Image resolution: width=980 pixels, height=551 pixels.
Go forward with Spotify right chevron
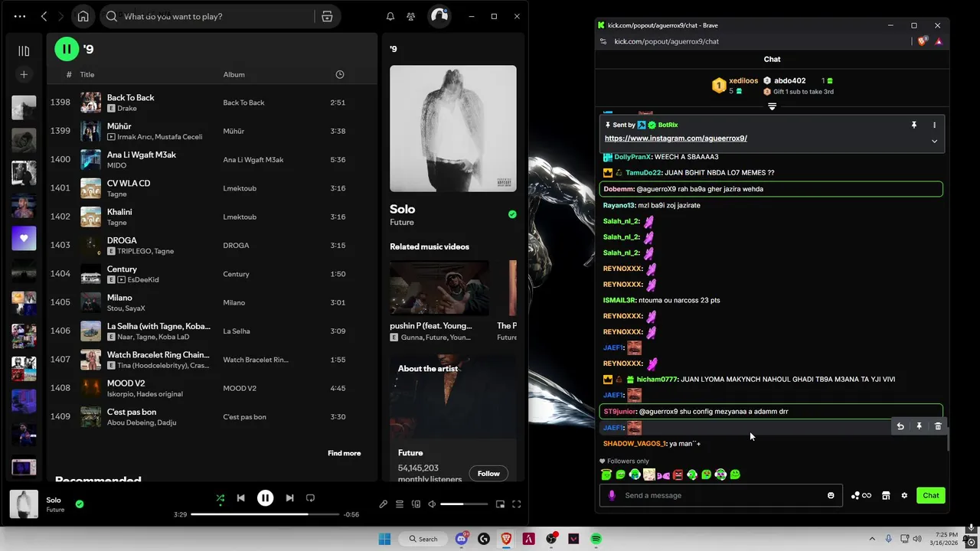point(62,16)
